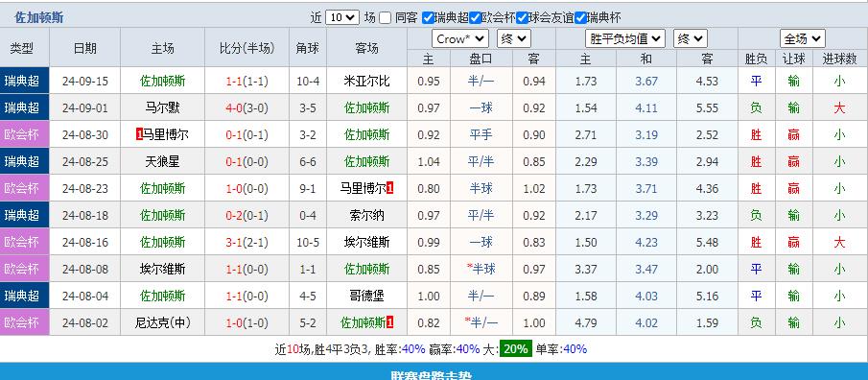Open home team 马尔默
Screen dimensions: 868x380
[x=162, y=108]
